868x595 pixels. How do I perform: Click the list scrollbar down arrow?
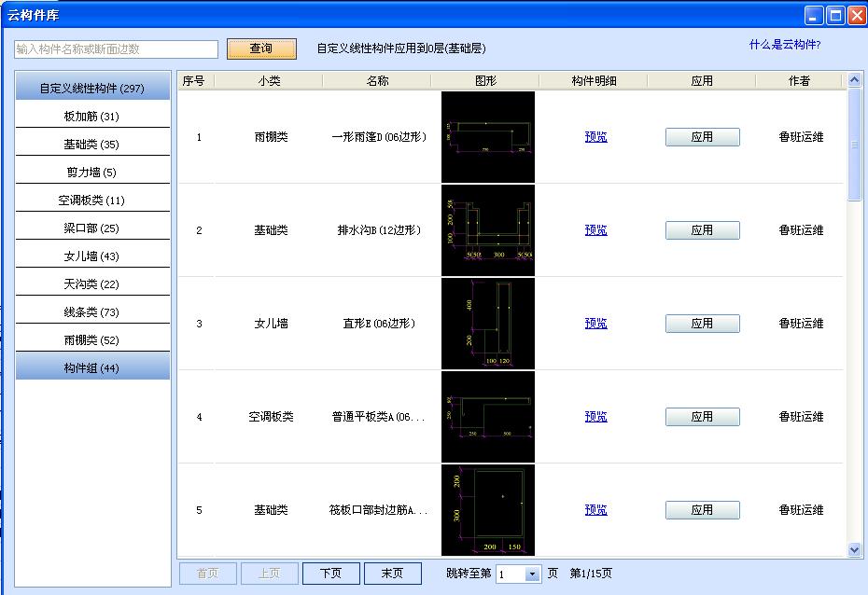(854, 549)
